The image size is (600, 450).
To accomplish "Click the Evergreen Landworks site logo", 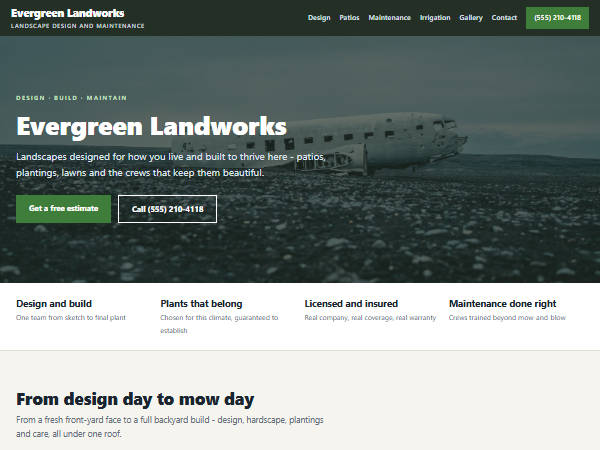I will [x=67, y=13].
